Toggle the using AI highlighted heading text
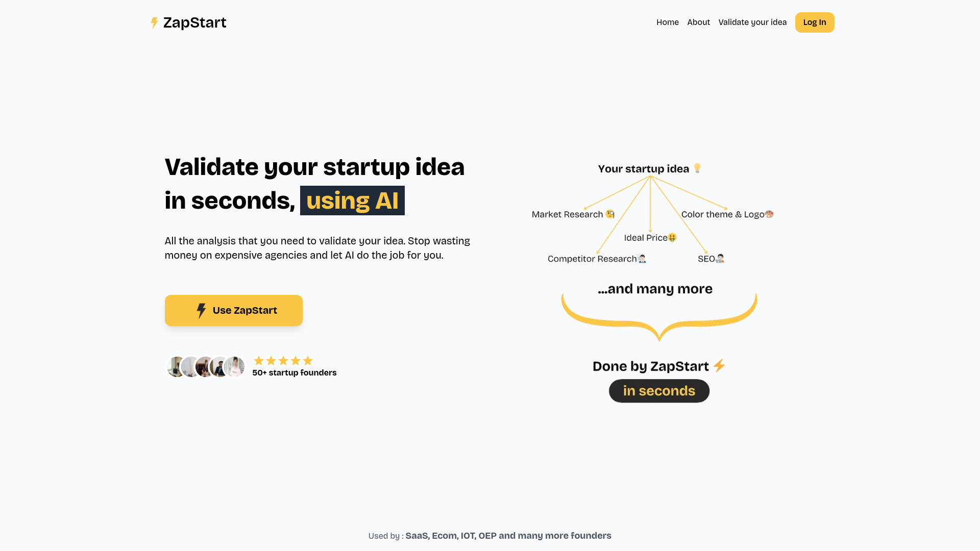 point(352,201)
